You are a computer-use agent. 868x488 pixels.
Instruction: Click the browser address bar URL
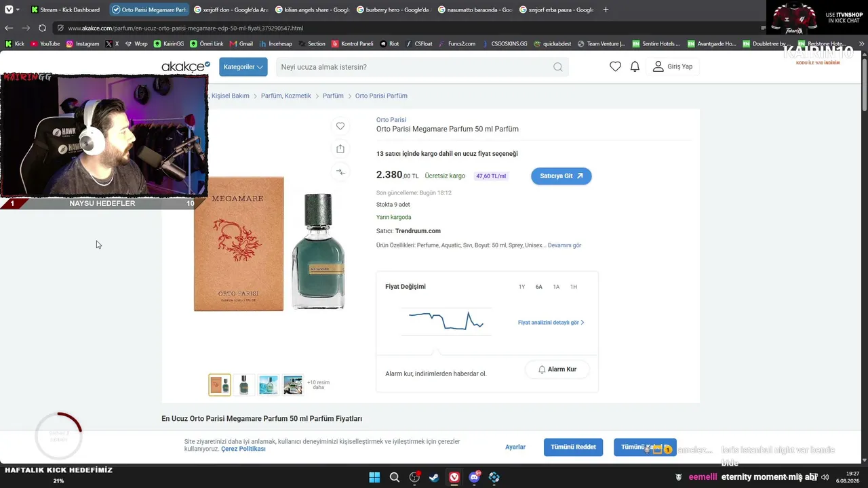(185, 28)
